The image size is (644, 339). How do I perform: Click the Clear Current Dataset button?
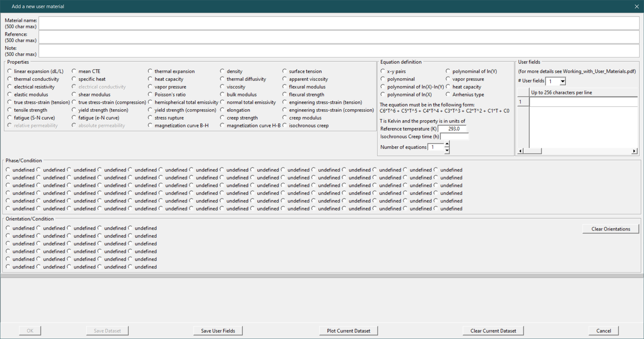493,331
